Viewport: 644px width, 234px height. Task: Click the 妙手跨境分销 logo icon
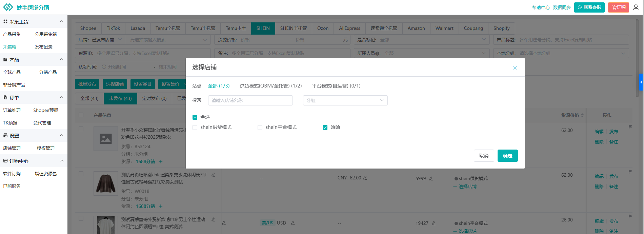click(8, 7)
